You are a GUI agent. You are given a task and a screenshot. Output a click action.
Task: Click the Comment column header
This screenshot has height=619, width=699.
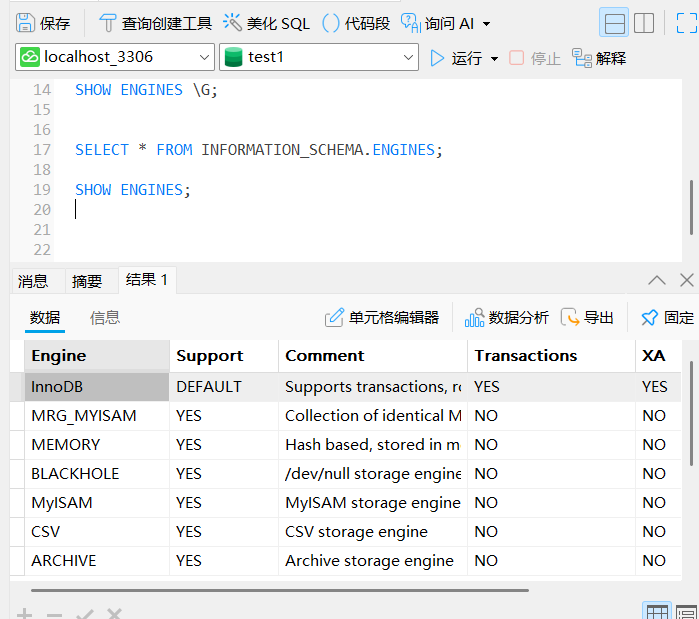tap(373, 356)
